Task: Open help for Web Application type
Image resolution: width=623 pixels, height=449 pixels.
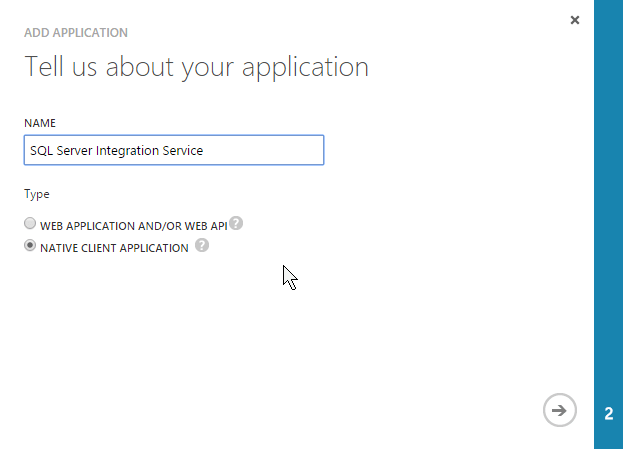Action: [x=236, y=223]
